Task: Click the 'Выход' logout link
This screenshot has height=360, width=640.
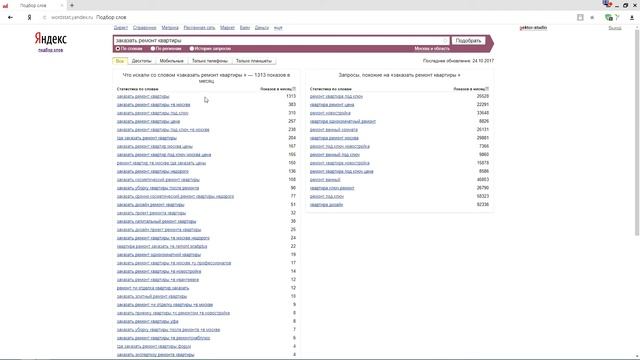Action: pyautogui.click(x=615, y=28)
